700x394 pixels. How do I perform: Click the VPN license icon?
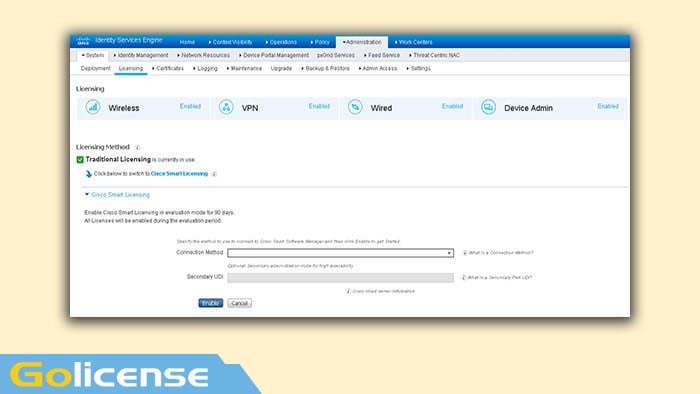click(x=226, y=107)
